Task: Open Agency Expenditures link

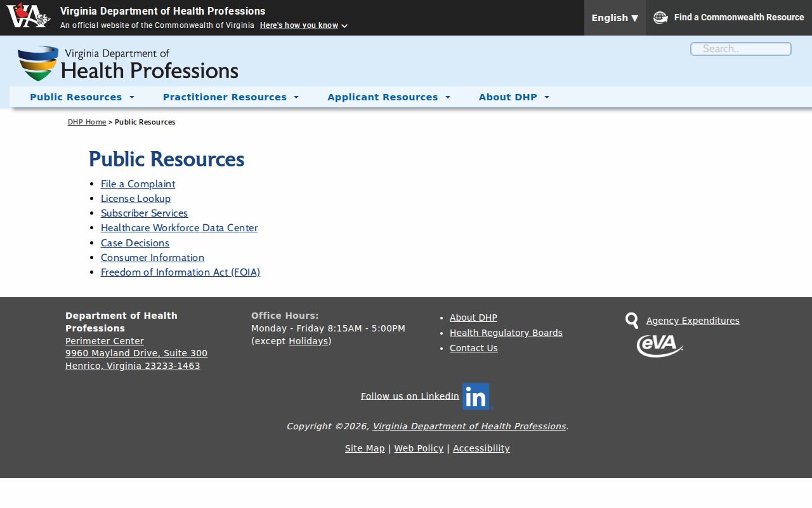Action: click(693, 321)
